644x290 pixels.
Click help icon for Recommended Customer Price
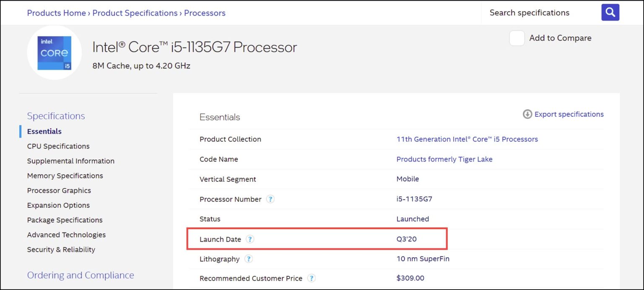point(311,278)
